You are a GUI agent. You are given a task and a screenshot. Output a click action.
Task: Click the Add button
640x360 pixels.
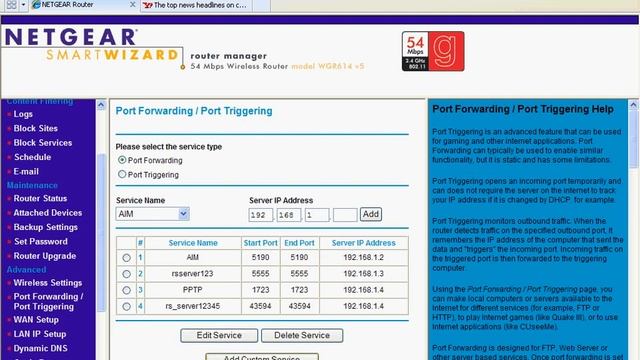[x=371, y=214]
